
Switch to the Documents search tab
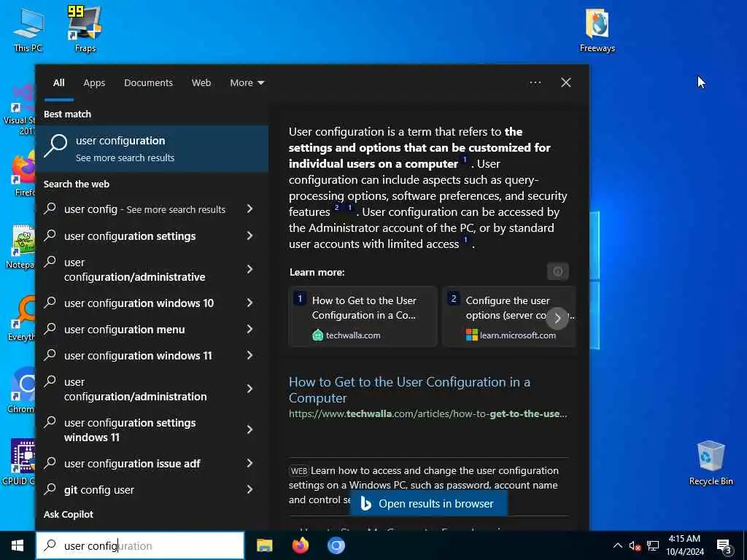[x=148, y=83]
